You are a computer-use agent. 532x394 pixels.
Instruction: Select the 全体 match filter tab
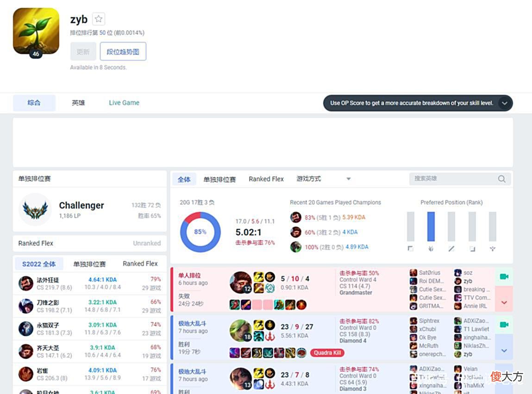pyautogui.click(x=184, y=179)
